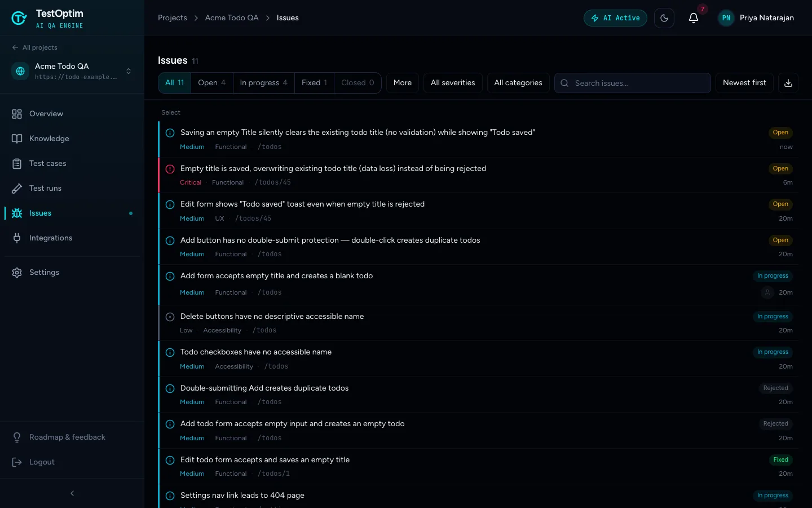Click the TestOptim logo icon

click(19, 18)
